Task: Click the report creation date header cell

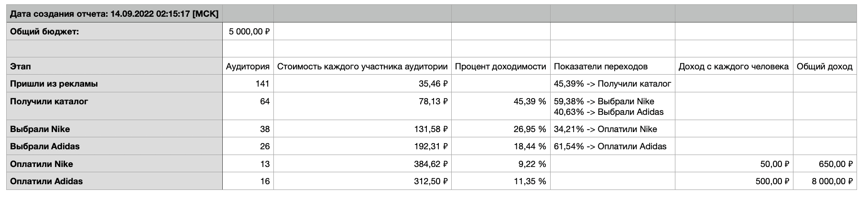Action: click(114, 14)
